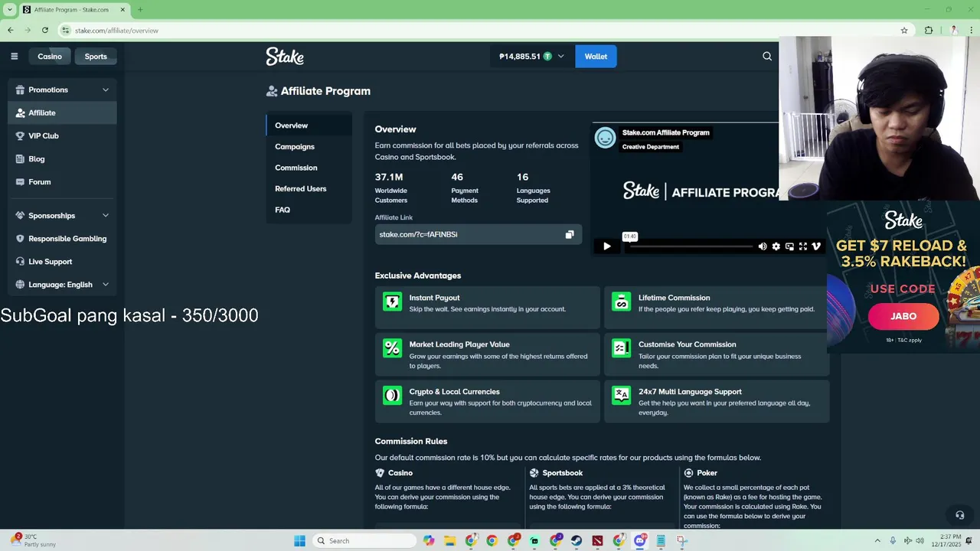Open Vimeo logo link on video player
This screenshot has height=551, width=980.
click(816, 246)
